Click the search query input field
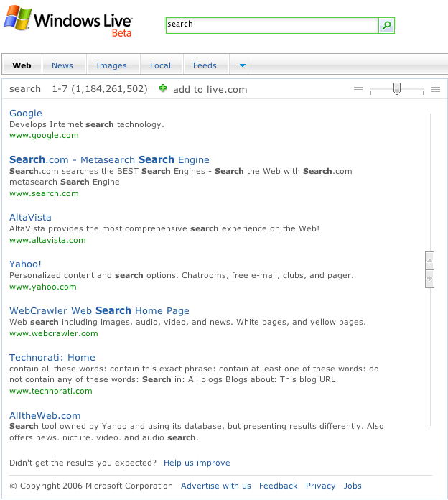This screenshot has height=500, width=448. coord(272,26)
